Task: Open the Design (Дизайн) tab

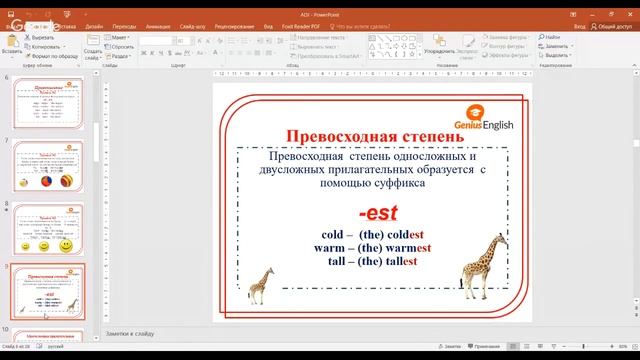Action: 94,27
